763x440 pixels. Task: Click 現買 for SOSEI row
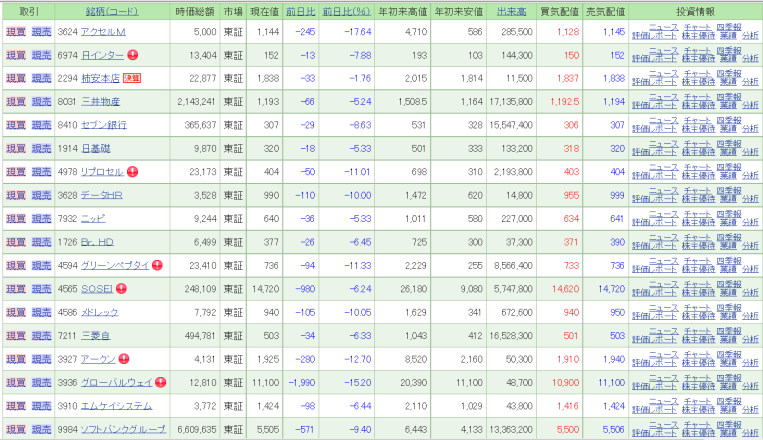tap(16, 289)
